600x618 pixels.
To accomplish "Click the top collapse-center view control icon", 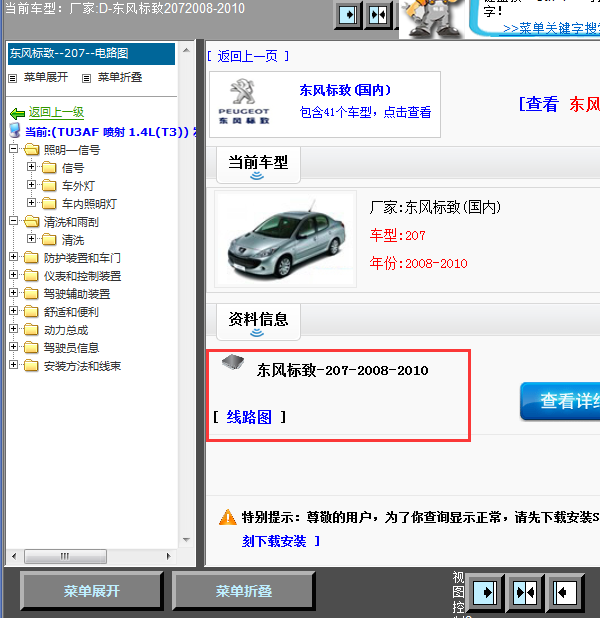I will tap(378, 15).
